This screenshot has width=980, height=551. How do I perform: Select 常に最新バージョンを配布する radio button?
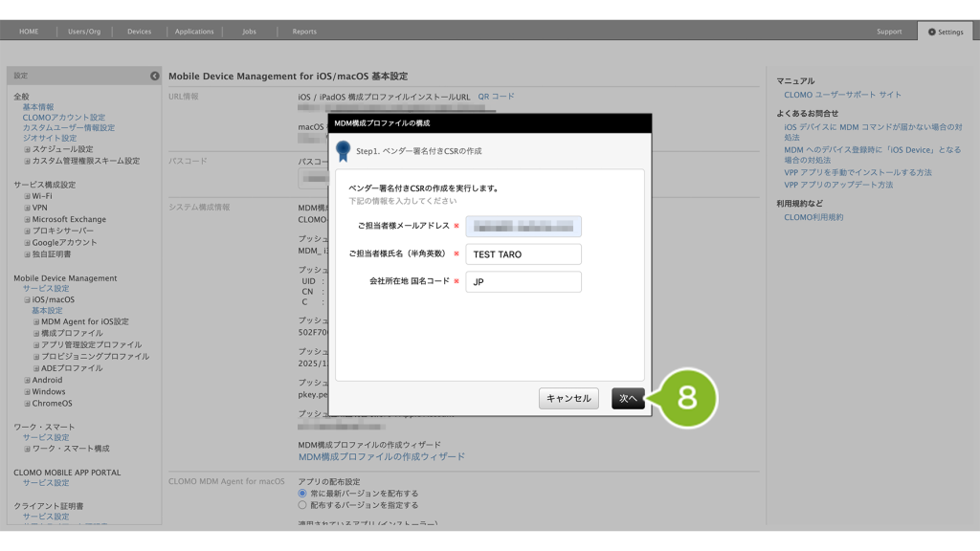pos(303,493)
